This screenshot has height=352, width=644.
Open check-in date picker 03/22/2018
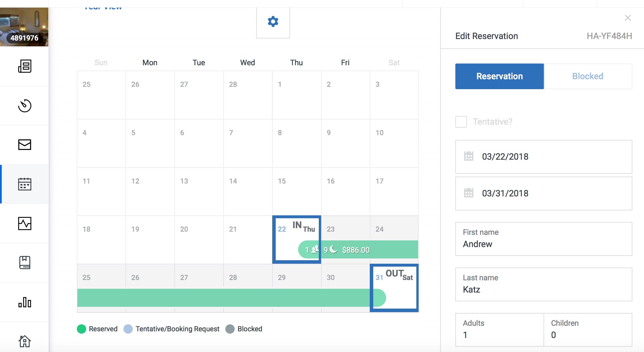tap(544, 157)
